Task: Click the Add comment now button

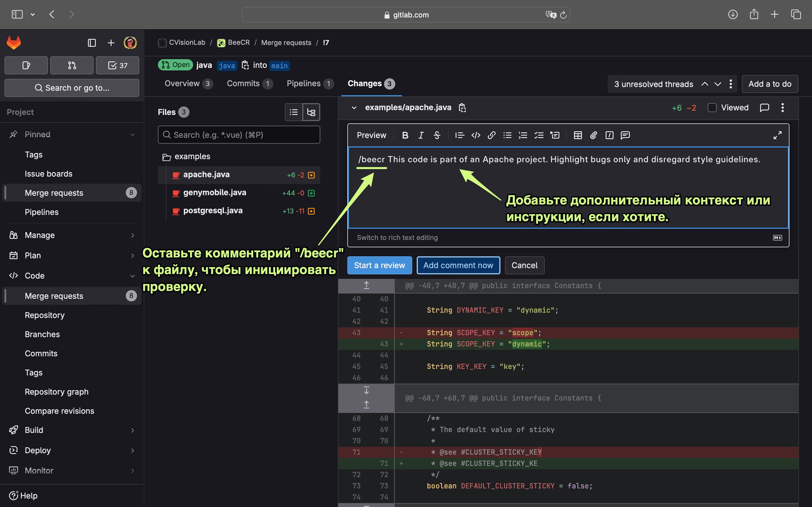Action: click(x=458, y=265)
